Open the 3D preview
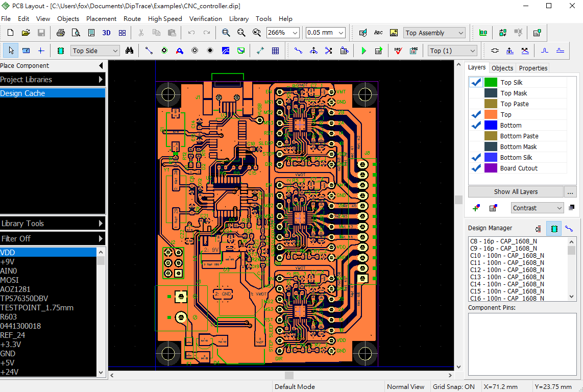Image resolution: width=583 pixels, height=392 pixels. (x=106, y=33)
